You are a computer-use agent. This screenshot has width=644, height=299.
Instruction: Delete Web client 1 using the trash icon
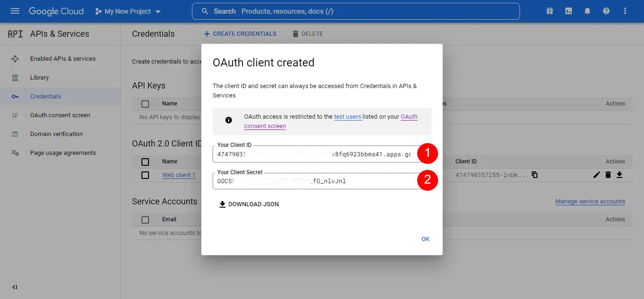pyautogui.click(x=608, y=174)
